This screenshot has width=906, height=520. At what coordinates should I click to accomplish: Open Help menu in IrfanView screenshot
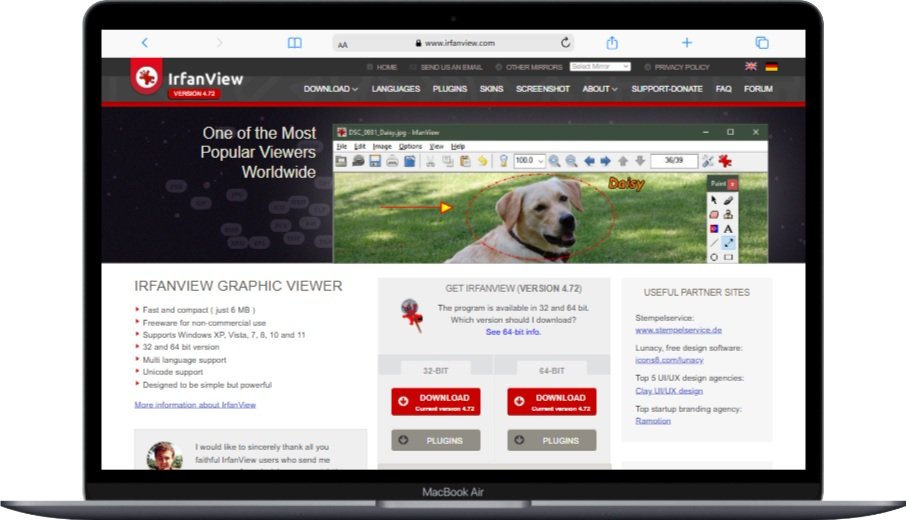point(458,147)
